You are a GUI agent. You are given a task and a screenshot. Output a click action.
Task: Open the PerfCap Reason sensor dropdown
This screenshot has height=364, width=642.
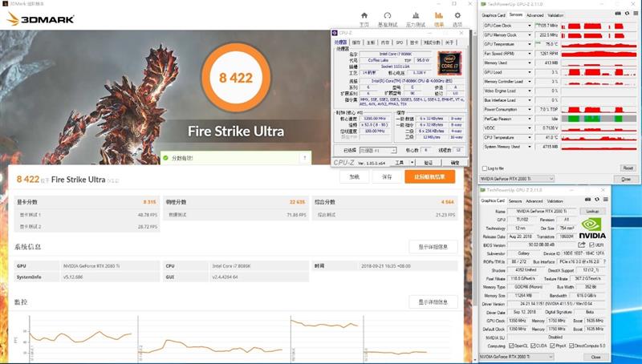point(530,119)
